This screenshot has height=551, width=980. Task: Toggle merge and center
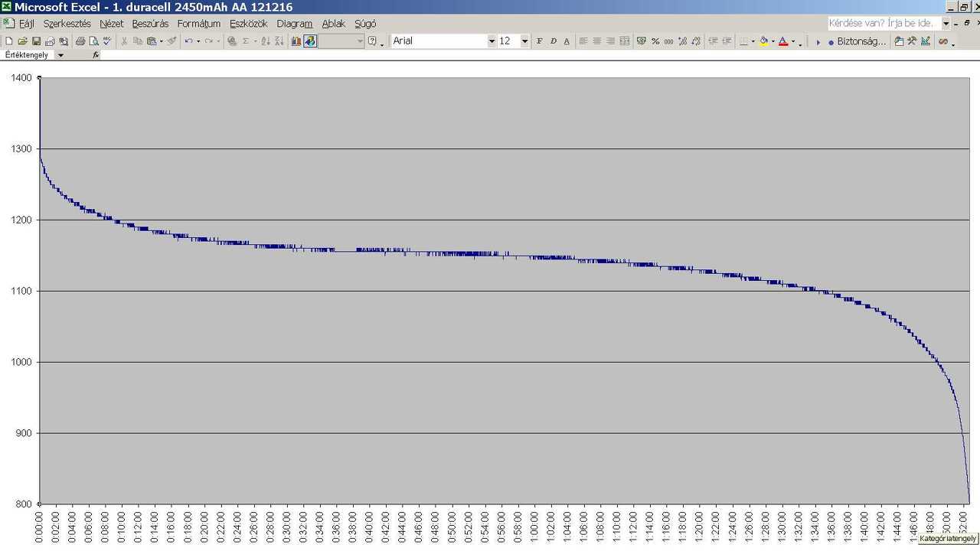(624, 41)
